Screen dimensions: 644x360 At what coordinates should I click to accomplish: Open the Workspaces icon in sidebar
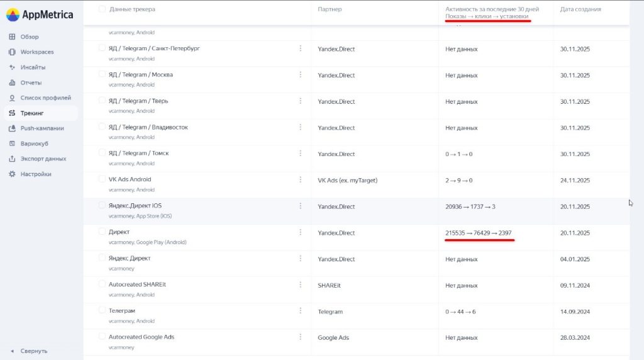(x=12, y=52)
